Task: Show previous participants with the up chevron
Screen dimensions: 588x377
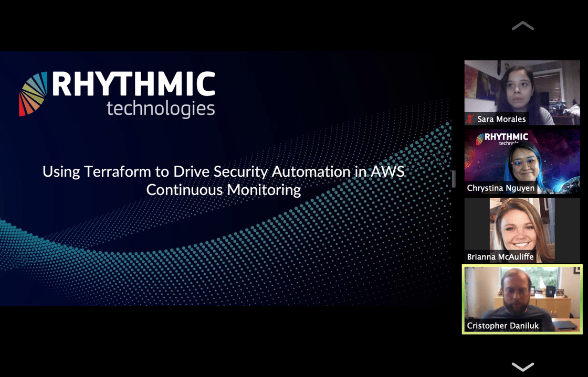Action: (x=522, y=26)
